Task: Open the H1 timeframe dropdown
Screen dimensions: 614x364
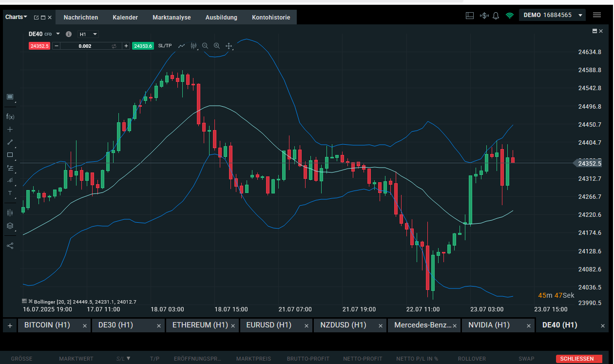Action: click(x=89, y=34)
